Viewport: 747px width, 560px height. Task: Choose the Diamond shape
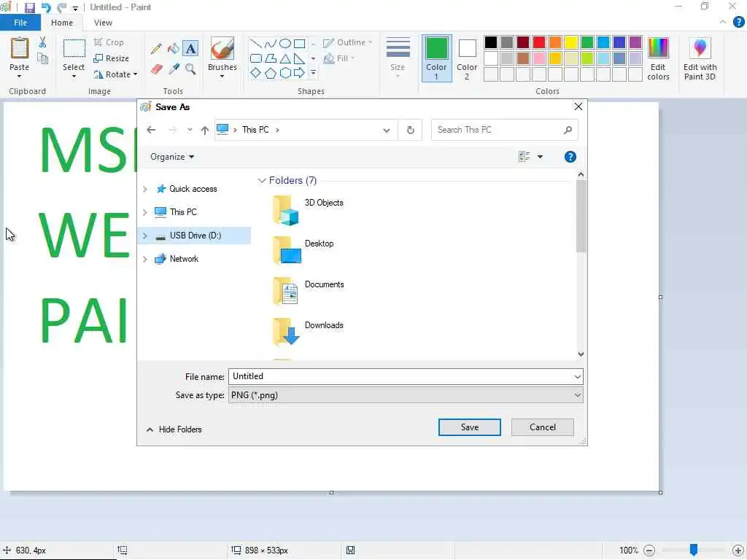point(256,73)
